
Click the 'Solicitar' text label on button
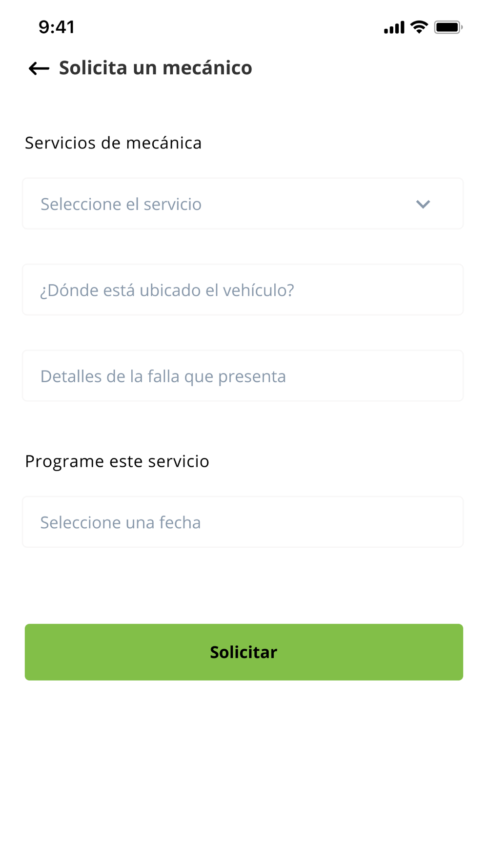(244, 652)
